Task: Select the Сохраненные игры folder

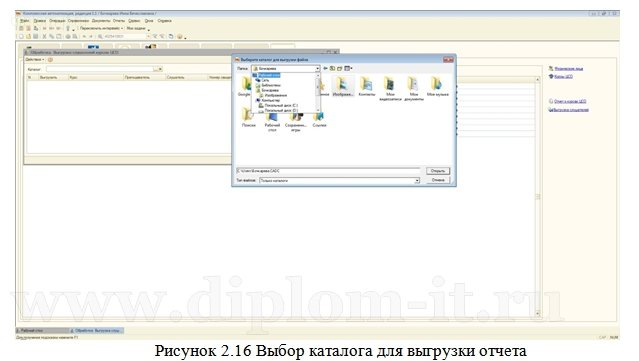Action: 295,122
